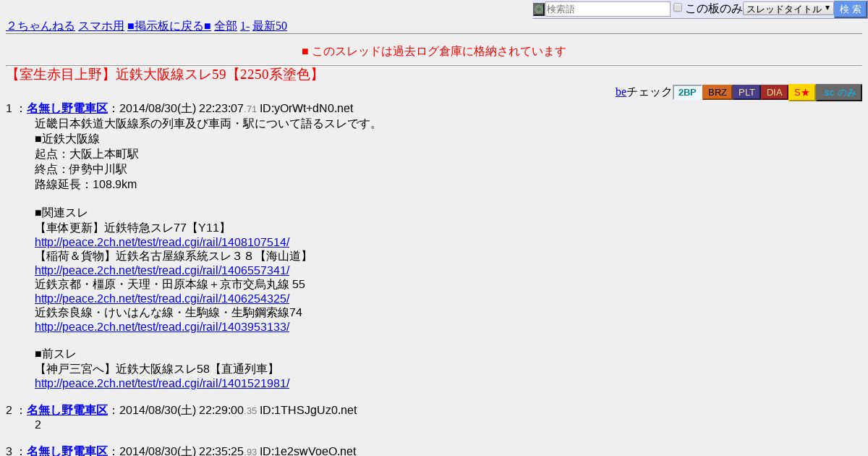Viewport: 868px width, 456px height.
Task: Click the text 起点：大阪上本町駅
Action: 87,154
